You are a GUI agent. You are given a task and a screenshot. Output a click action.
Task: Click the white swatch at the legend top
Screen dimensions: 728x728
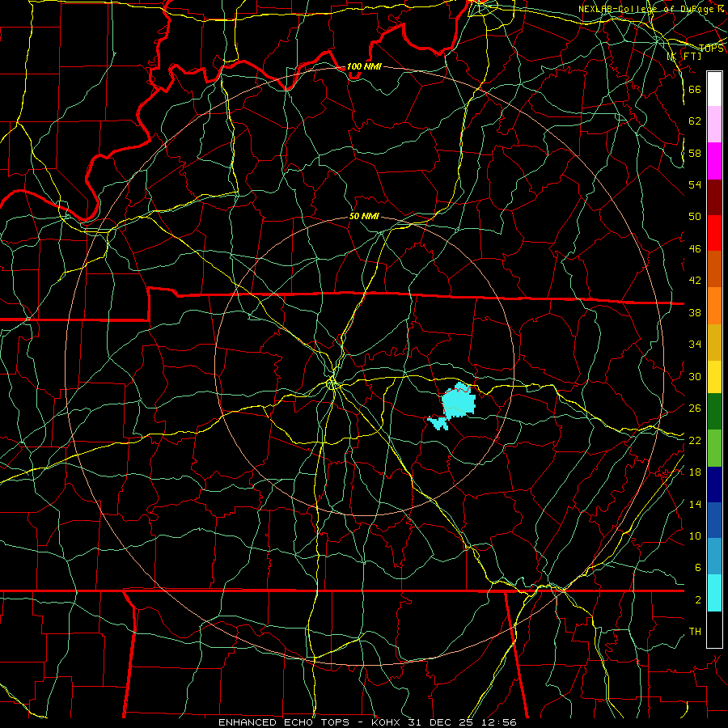click(714, 89)
